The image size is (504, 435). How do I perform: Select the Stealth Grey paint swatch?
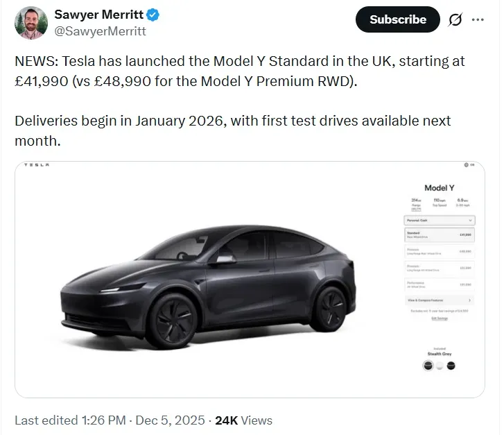click(428, 366)
